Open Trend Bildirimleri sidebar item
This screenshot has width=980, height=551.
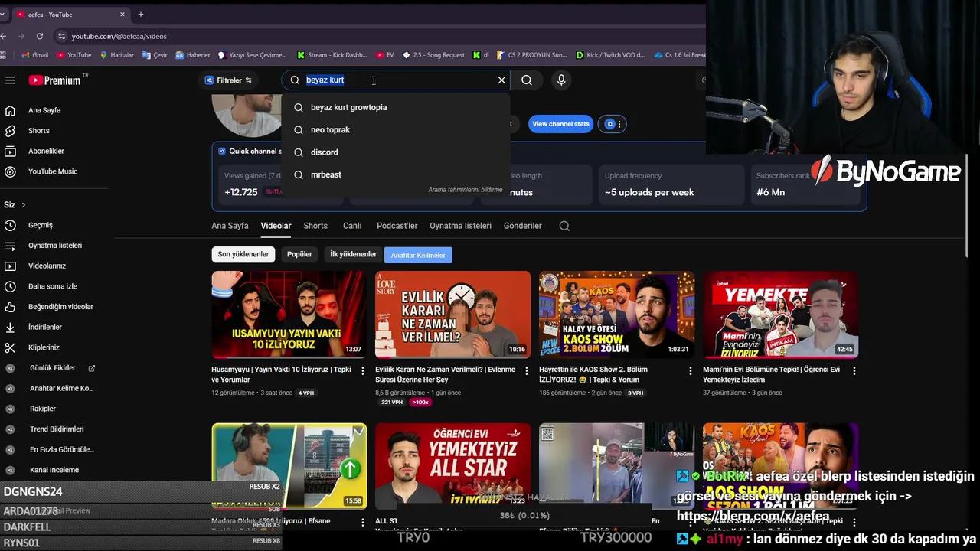click(x=57, y=429)
